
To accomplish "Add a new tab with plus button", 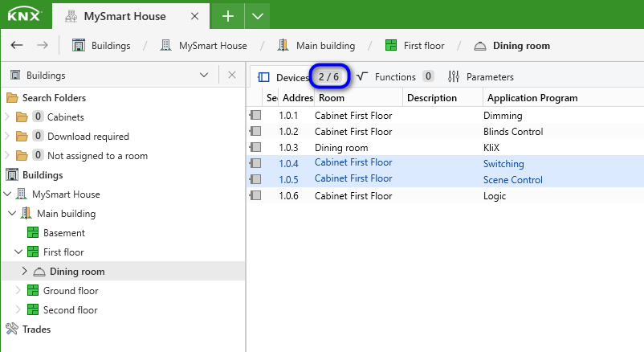I will 227,16.
